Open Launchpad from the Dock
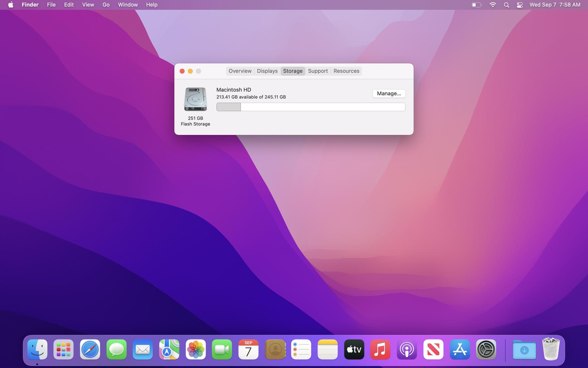588x368 pixels. (x=64, y=350)
